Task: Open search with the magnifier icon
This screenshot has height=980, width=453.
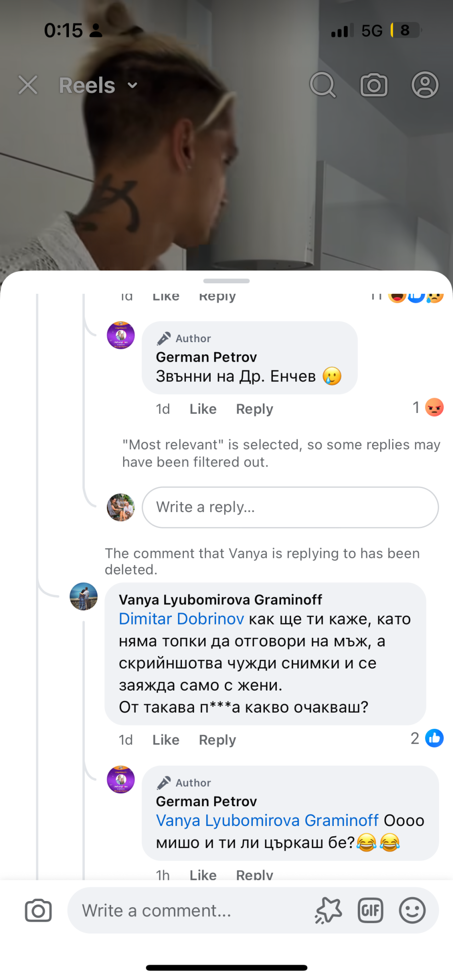Action: point(323,85)
